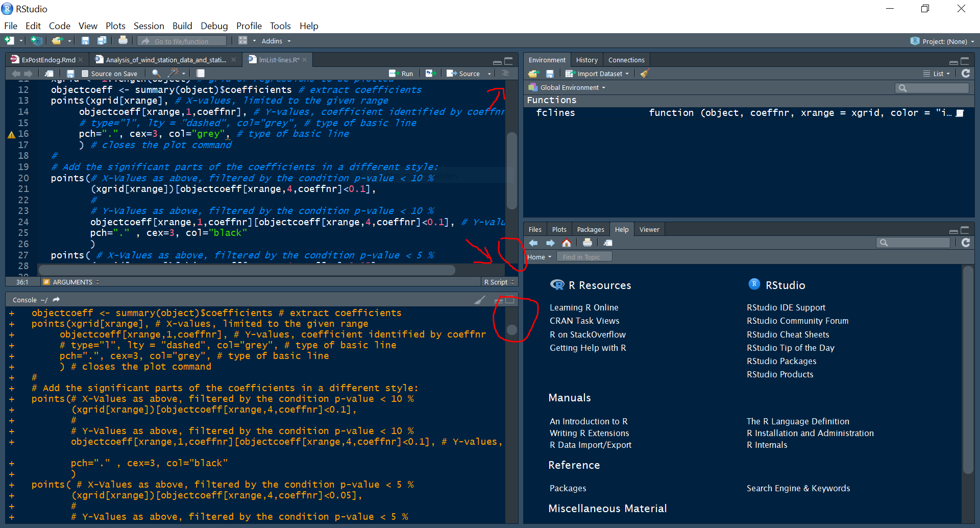This screenshot has width=980, height=528.
Task: Clear workspace objects with the broom icon
Action: (x=645, y=74)
